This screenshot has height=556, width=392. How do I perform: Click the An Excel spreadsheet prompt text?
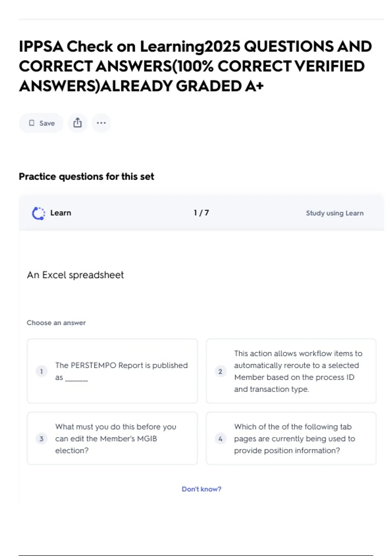point(75,275)
